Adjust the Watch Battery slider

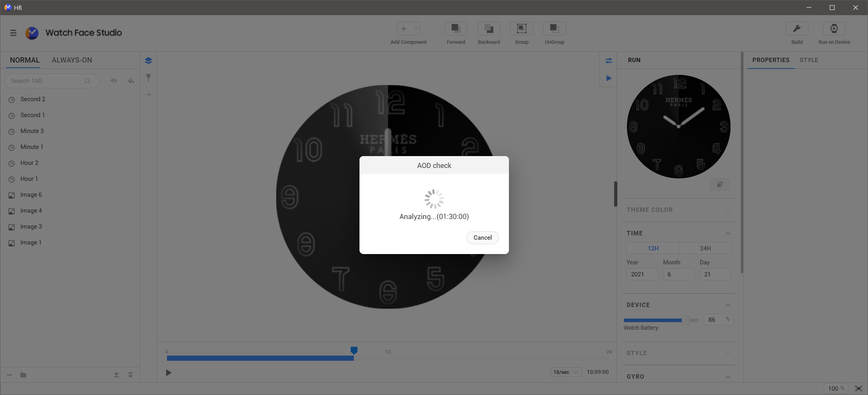(661, 320)
